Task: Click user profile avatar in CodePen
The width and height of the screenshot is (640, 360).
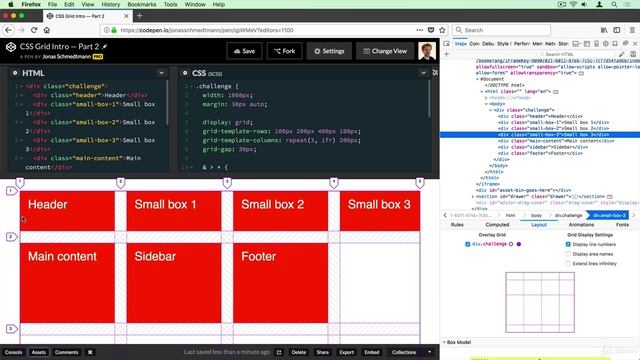Action: click(x=427, y=51)
